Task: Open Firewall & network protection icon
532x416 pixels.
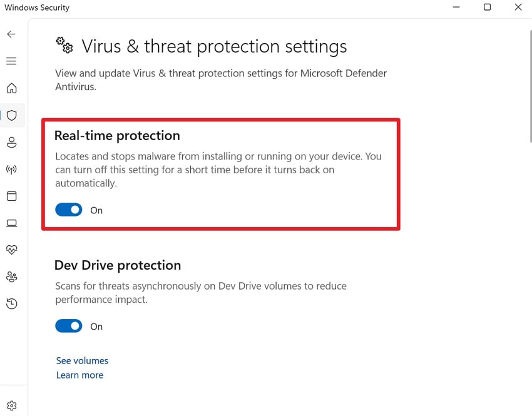Action: [x=11, y=170]
